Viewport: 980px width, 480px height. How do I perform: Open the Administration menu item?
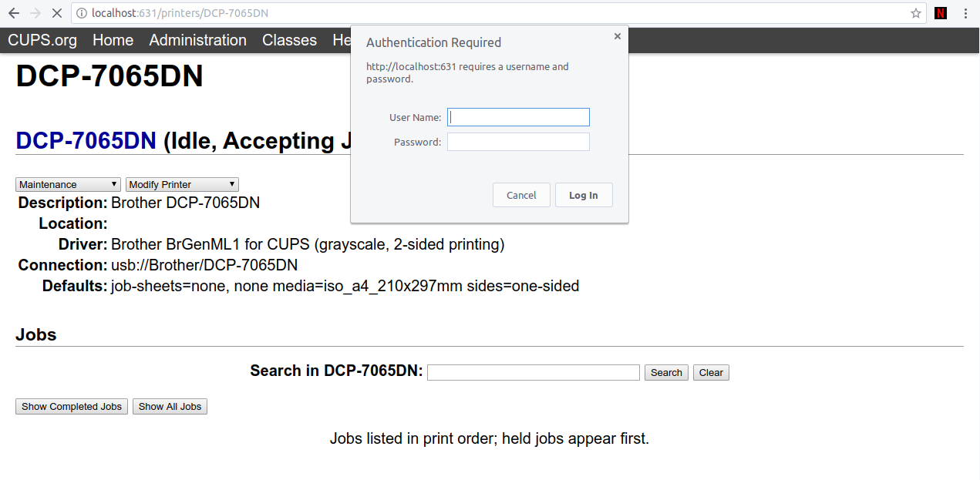click(197, 40)
